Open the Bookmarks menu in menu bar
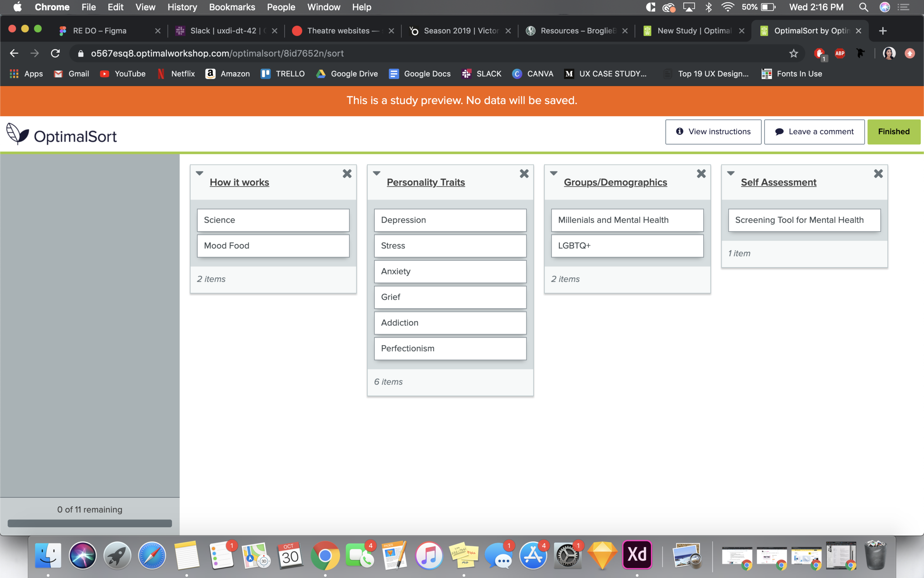924x578 pixels. point(232,7)
